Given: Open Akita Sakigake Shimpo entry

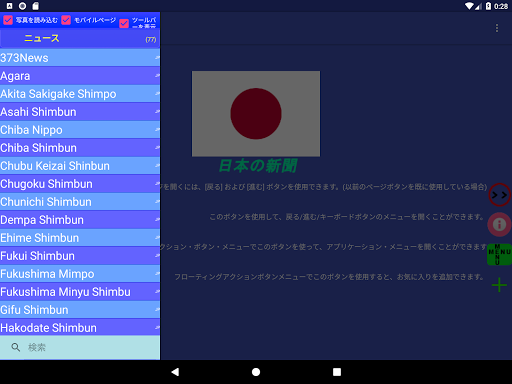Looking at the screenshot, I should [x=80, y=94].
